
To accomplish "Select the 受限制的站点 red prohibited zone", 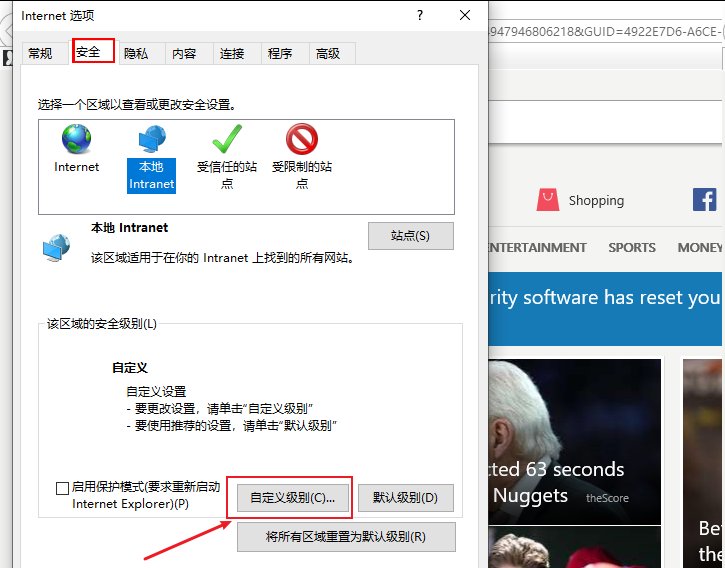I will (302, 139).
